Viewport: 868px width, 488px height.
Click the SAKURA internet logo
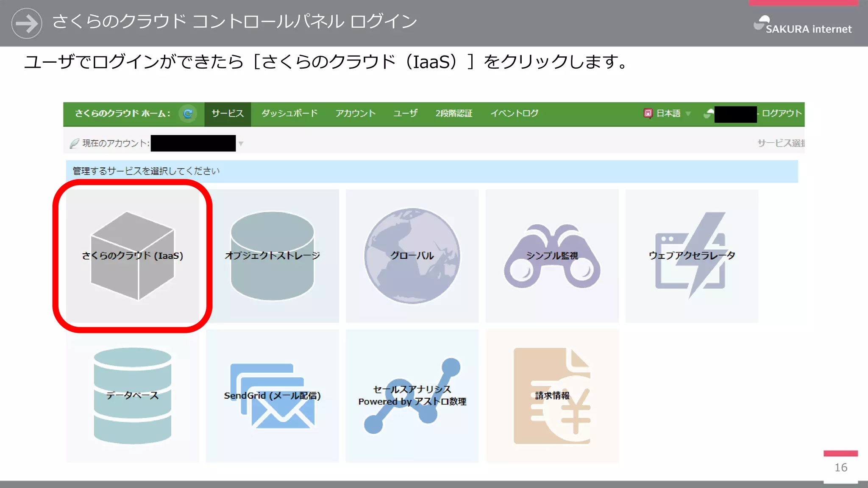pos(803,25)
